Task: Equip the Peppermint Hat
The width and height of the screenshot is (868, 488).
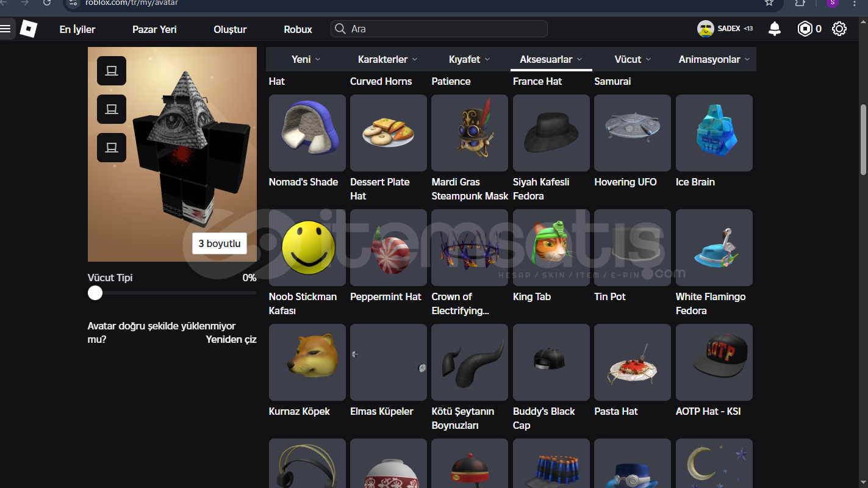Action: tap(389, 248)
